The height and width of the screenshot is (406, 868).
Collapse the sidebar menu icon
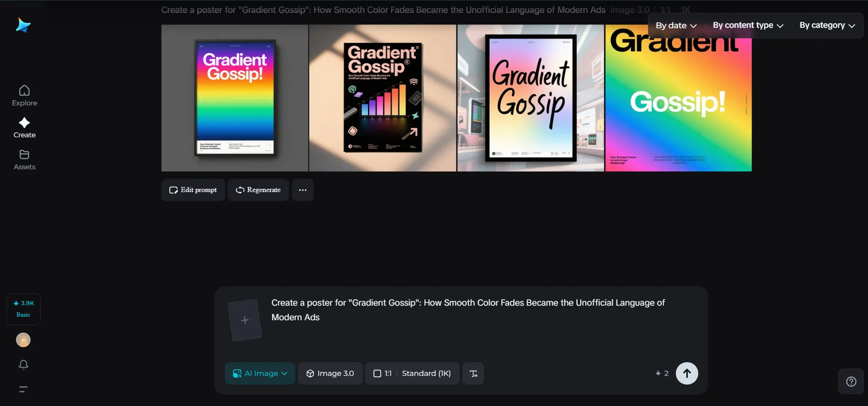tap(23, 389)
